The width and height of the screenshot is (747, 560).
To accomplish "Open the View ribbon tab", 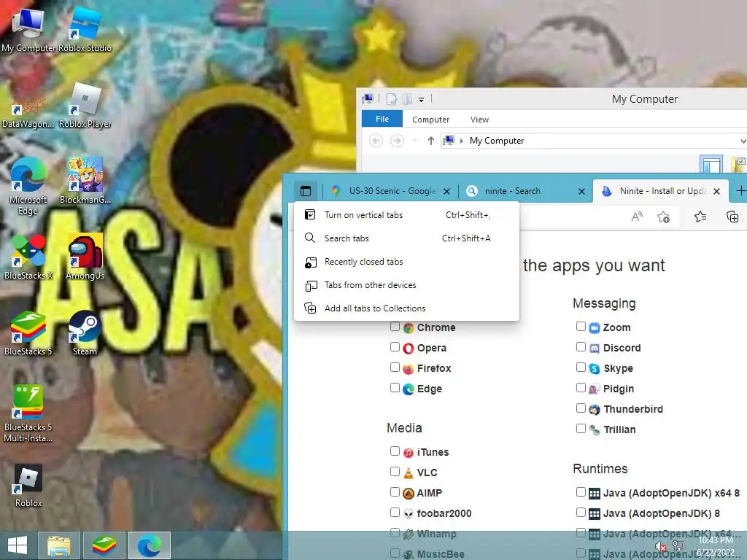I will [479, 120].
